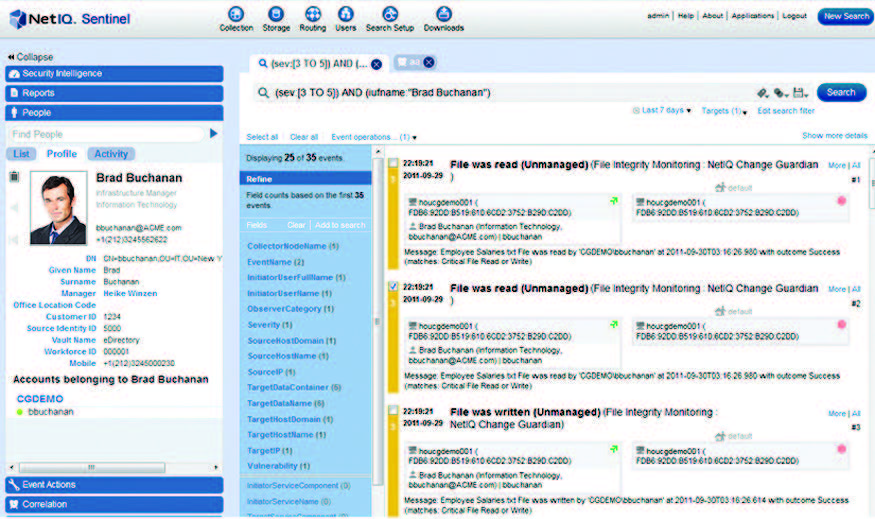
Task: Click the New Search button
Action: click(845, 17)
